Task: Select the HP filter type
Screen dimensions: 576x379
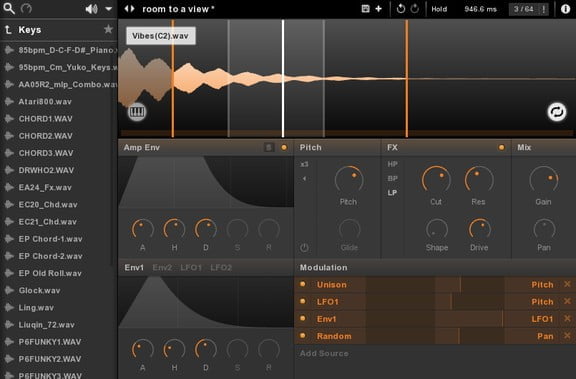Action: click(x=392, y=164)
